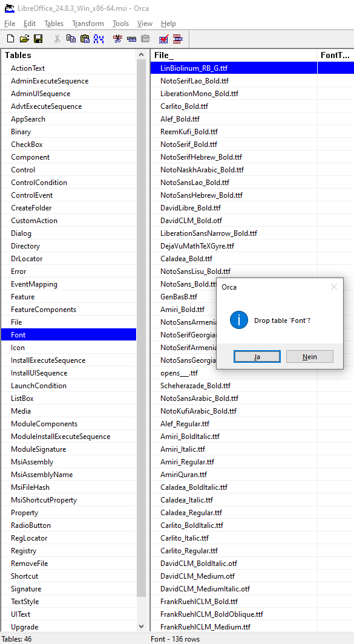Select the opens___.ttf row

coord(252,373)
